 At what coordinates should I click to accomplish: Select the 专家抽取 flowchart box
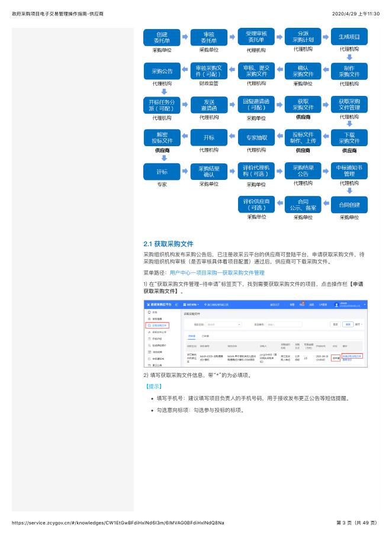pyautogui.click(x=256, y=138)
